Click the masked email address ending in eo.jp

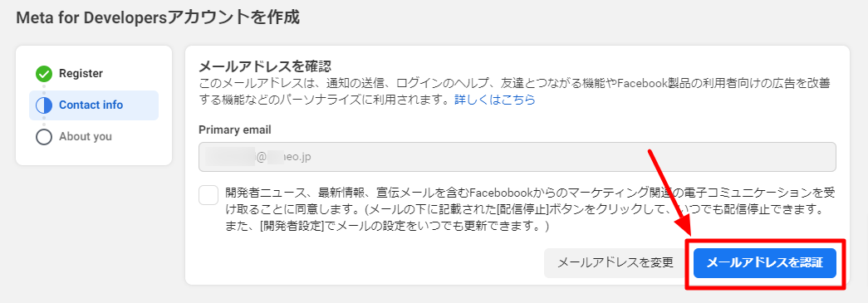pos(258,157)
